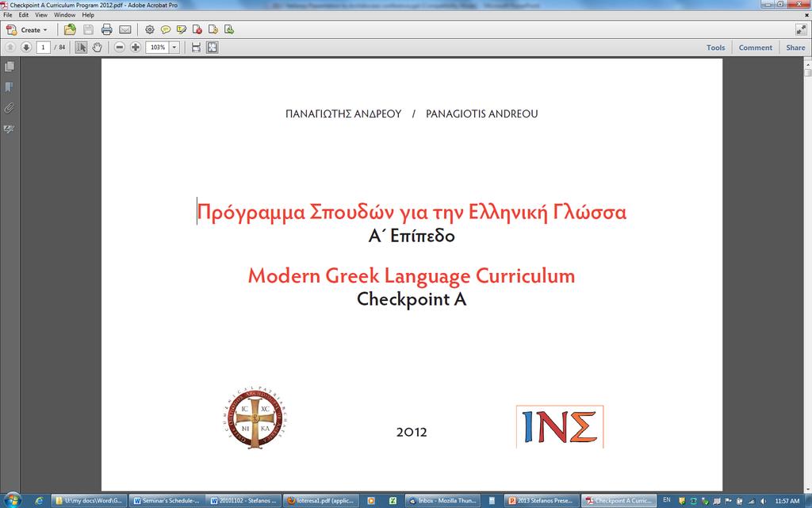
Task: Click the Checkpoint A subtitle text
Action: 412,299
